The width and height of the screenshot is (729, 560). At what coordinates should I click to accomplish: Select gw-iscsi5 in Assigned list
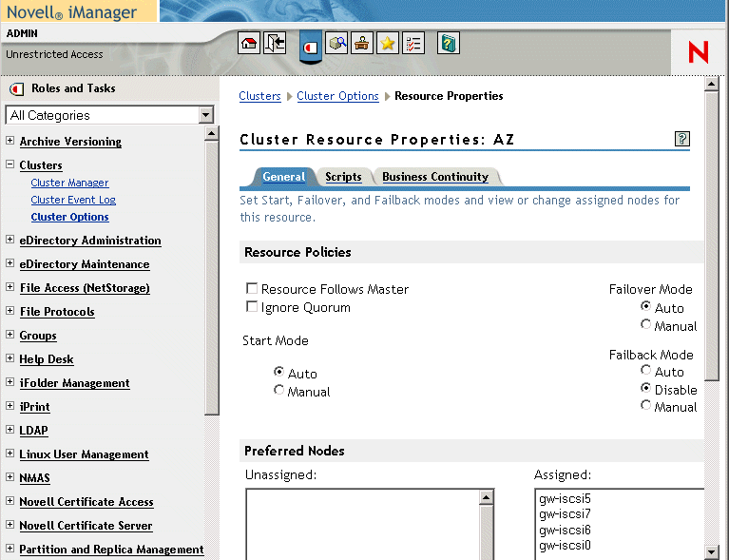tap(565, 499)
